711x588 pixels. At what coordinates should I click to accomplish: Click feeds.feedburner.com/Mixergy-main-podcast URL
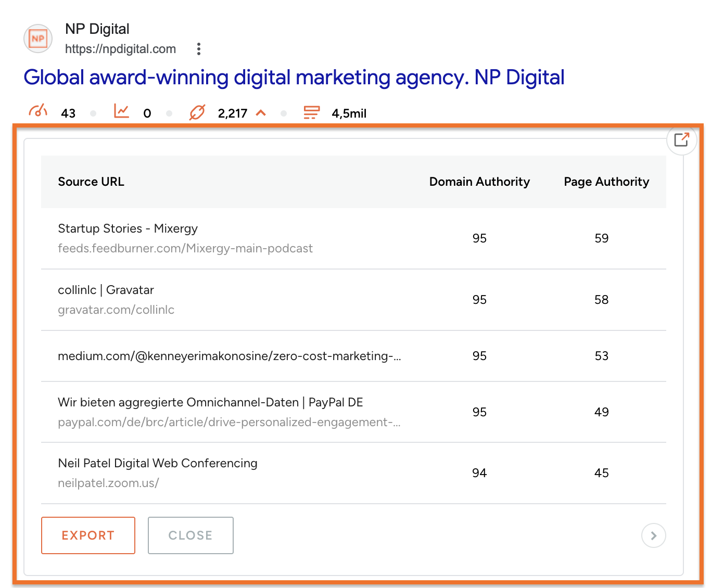[185, 249]
